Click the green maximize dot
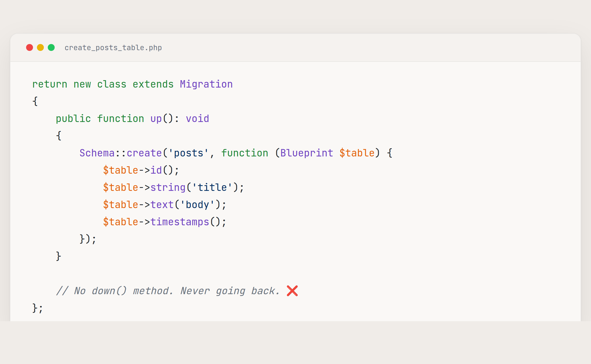 click(x=51, y=47)
